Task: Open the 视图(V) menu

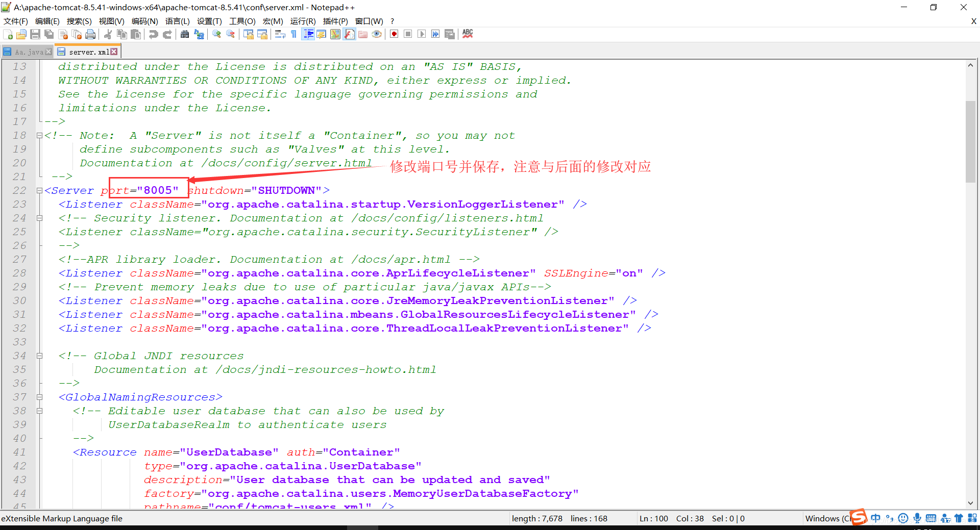Action: click(x=111, y=21)
